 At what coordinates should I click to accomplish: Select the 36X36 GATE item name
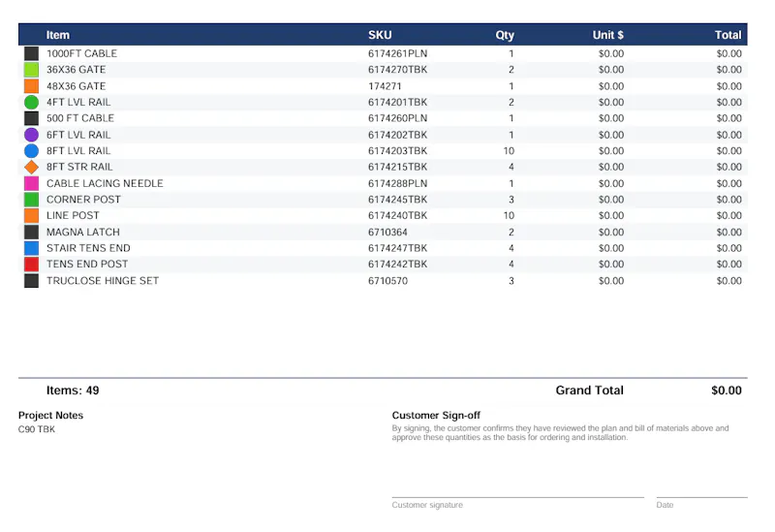[x=77, y=70]
